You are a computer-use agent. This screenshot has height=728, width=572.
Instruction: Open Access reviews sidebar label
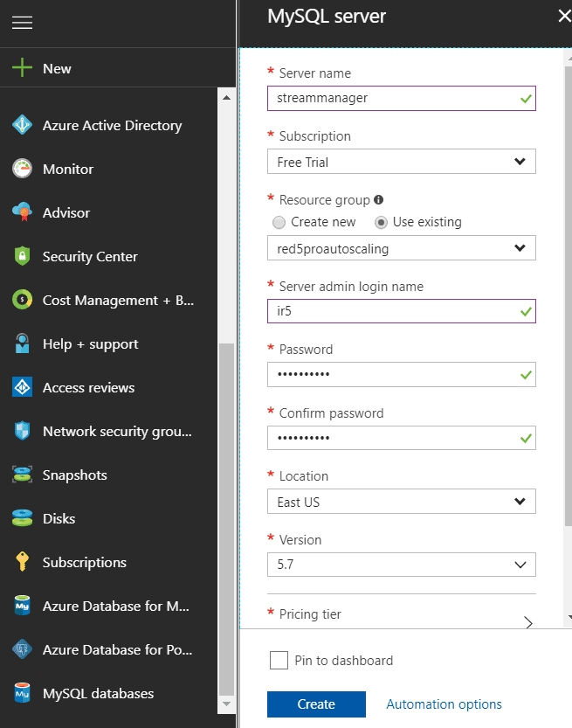click(88, 388)
